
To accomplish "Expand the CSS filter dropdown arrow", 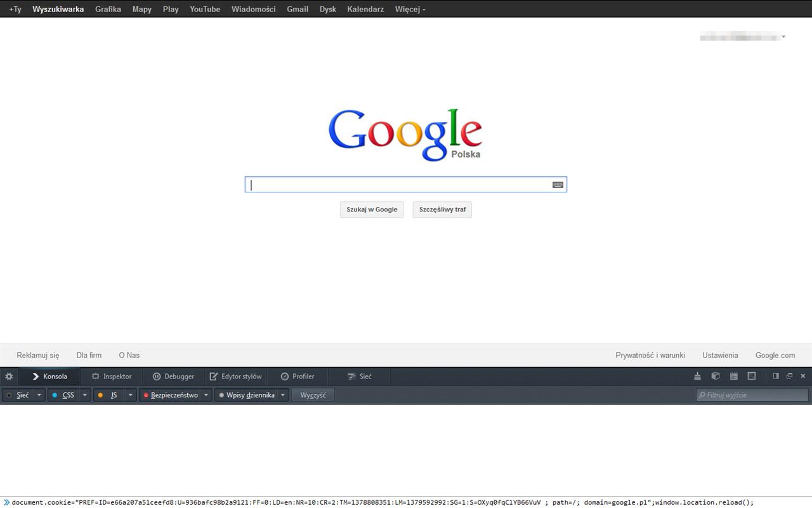I will tap(85, 395).
